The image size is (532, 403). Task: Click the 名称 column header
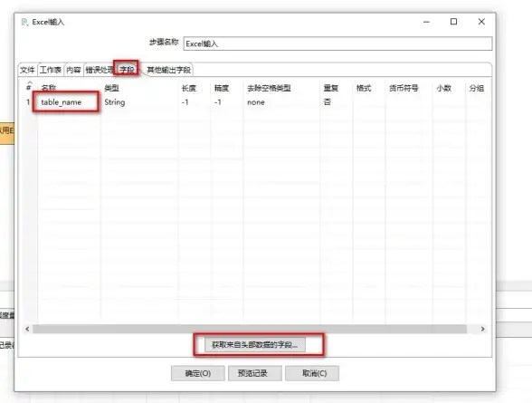(x=48, y=88)
